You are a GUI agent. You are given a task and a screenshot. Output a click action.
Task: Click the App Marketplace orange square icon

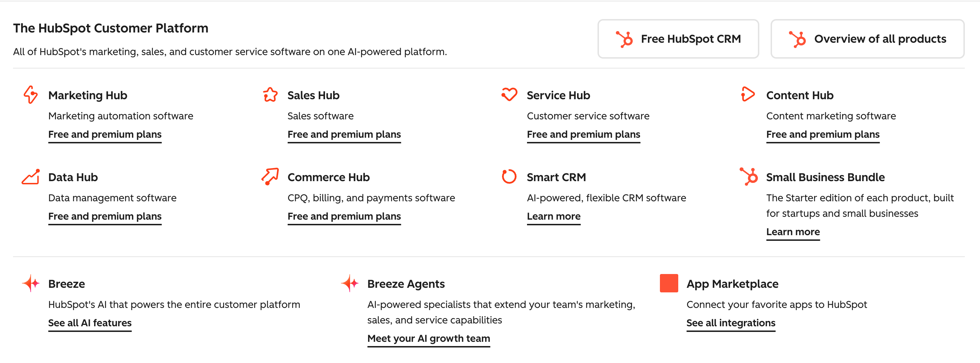coord(669,283)
